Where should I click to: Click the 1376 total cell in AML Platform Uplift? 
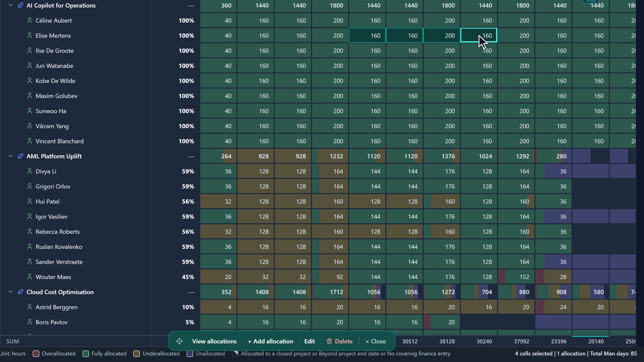click(x=442, y=156)
